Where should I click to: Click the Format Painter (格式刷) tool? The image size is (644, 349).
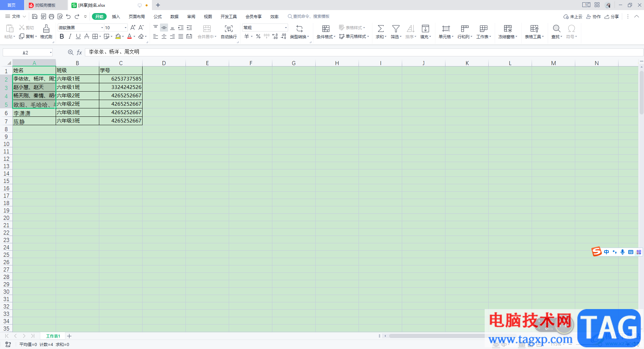pyautogui.click(x=46, y=32)
